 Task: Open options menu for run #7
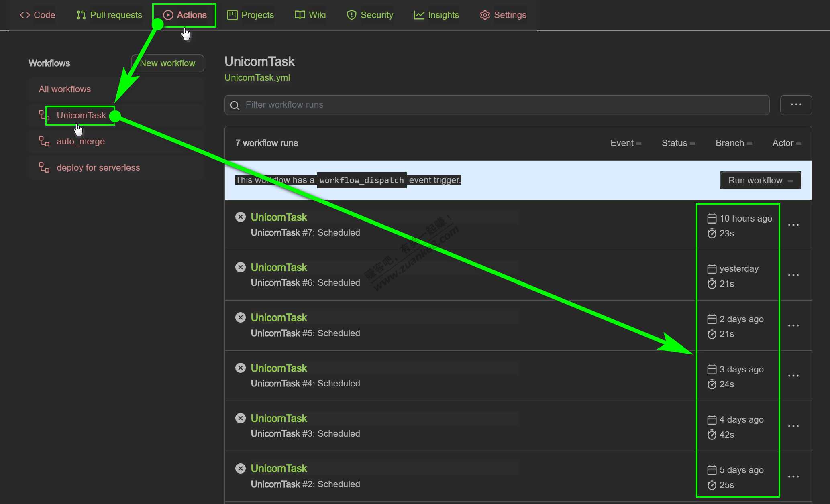click(x=793, y=225)
